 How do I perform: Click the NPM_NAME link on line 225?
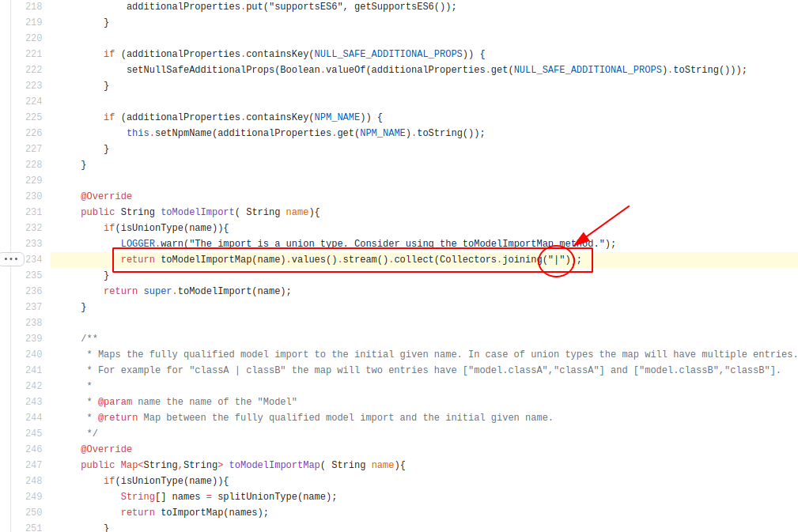pos(336,116)
